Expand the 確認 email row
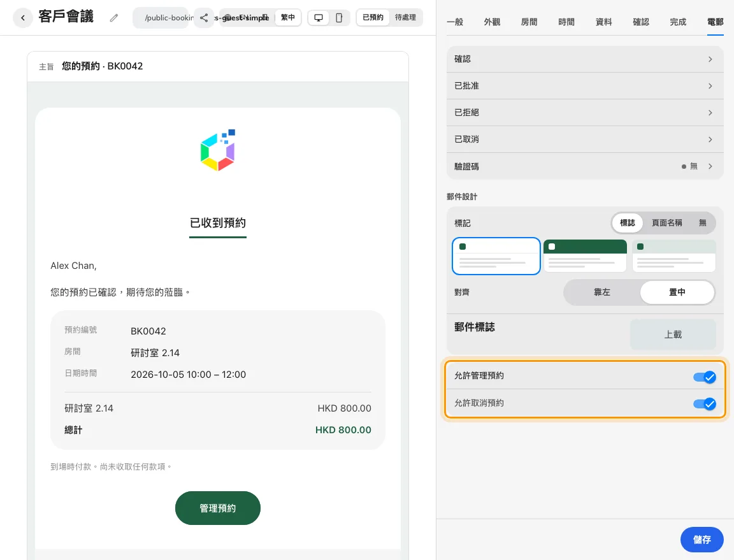The height and width of the screenshot is (560, 734). (585, 59)
